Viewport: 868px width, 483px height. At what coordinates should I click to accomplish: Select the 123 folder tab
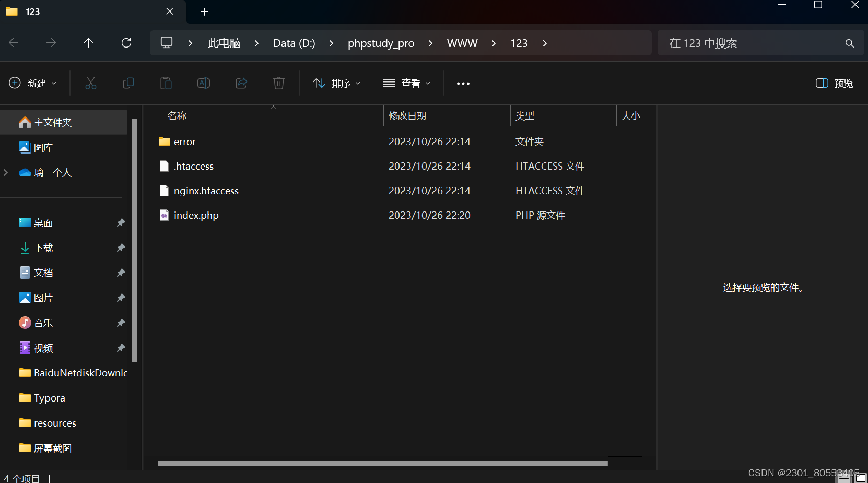tap(63, 11)
